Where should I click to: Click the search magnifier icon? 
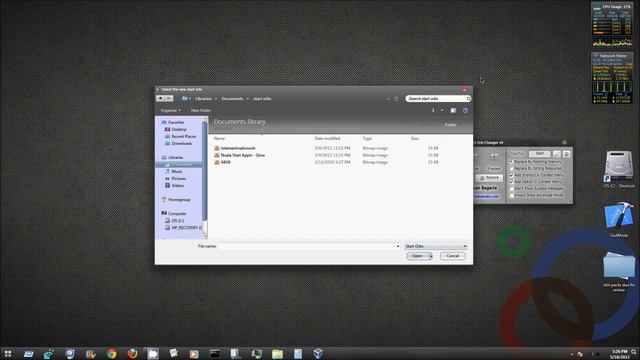[468, 99]
